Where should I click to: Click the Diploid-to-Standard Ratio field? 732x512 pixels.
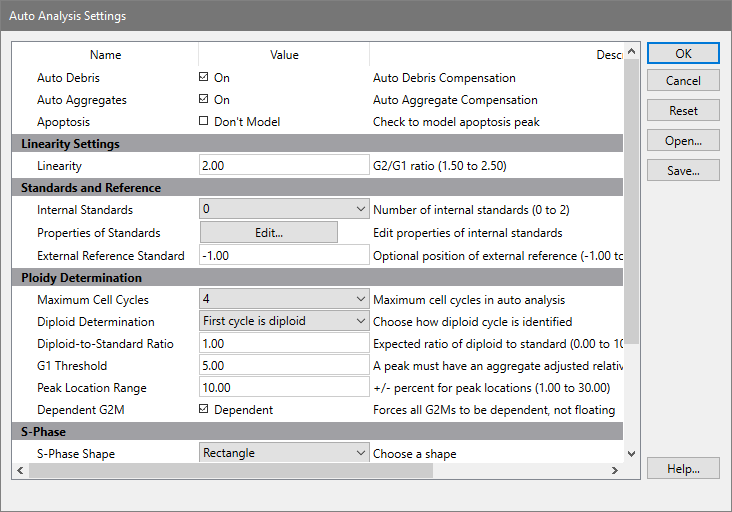pos(284,344)
